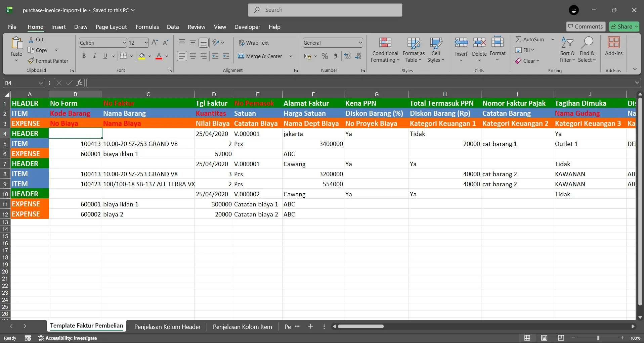Click the Sort & Filter icon
The image size is (644, 343).
click(567, 43)
